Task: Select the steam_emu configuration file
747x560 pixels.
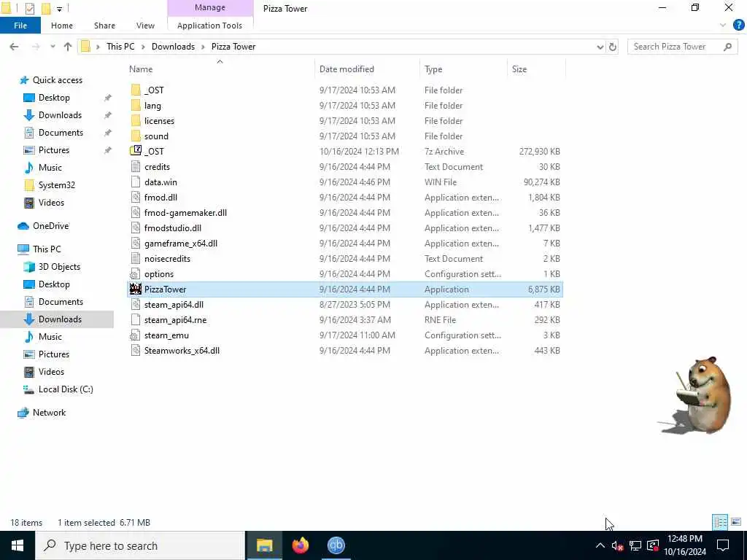Action: [345, 335]
